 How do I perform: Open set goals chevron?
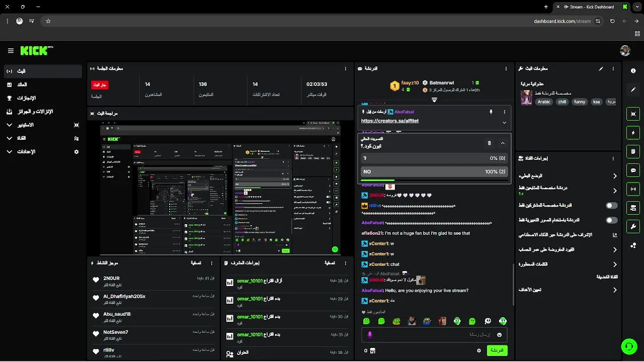point(615,290)
